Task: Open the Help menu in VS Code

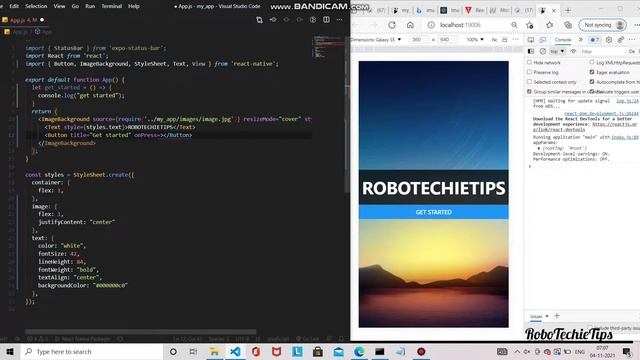Action: point(133,6)
